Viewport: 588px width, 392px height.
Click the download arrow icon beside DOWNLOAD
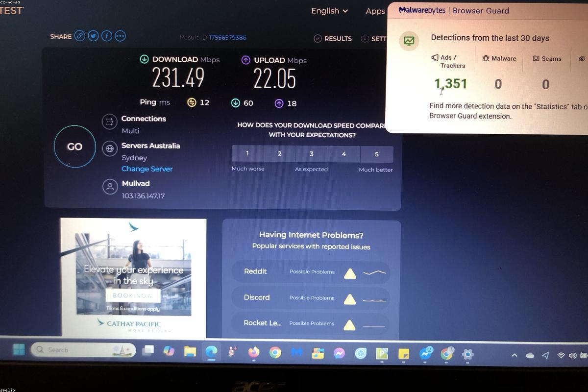pos(144,59)
